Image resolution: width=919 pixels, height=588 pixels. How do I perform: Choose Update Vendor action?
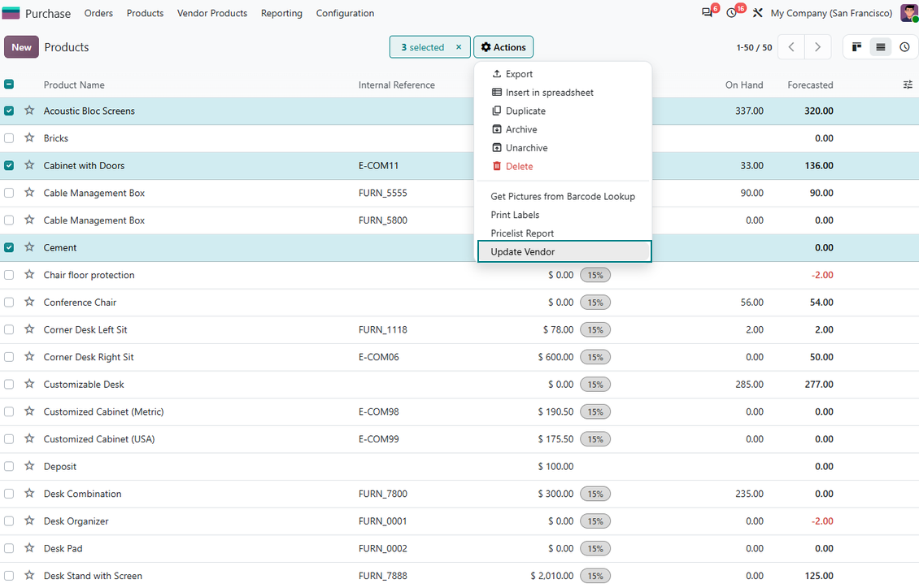pyautogui.click(x=564, y=251)
